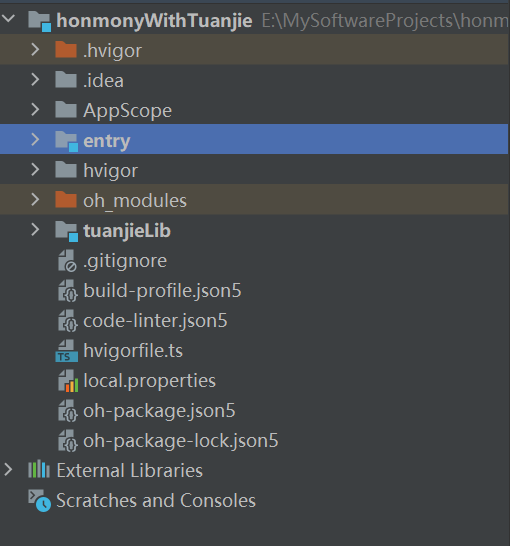Select the honmonyWithTuanjie project name
This screenshot has height=546, width=510.
pos(154,21)
